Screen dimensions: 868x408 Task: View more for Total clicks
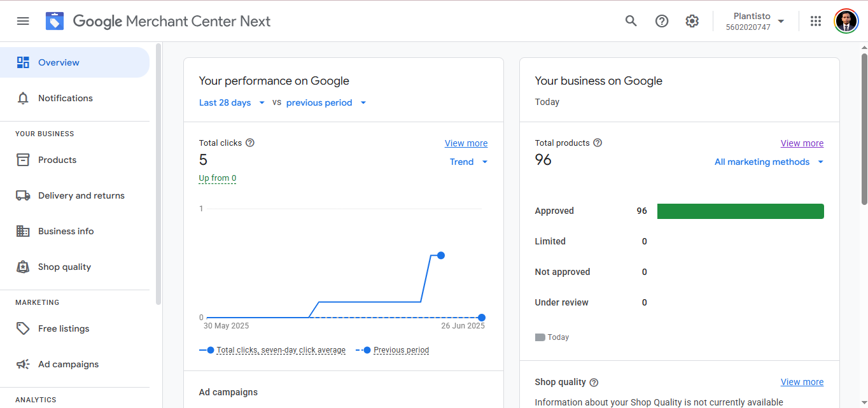click(466, 143)
